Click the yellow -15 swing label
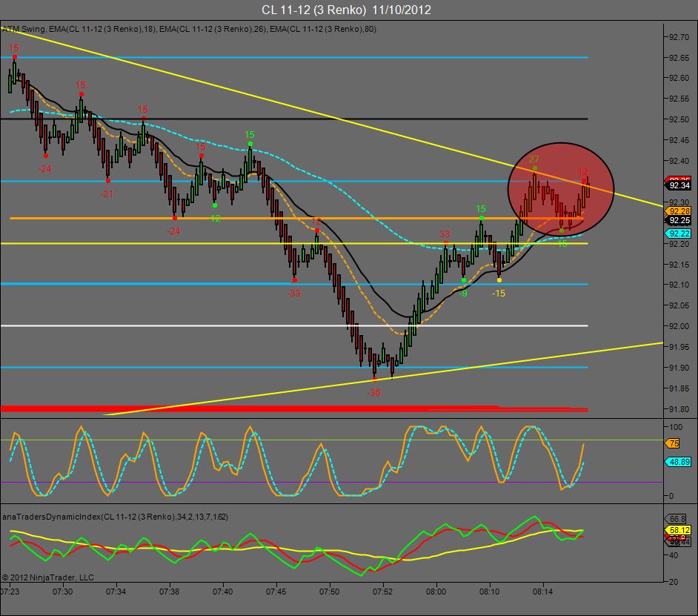 point(499,293)
